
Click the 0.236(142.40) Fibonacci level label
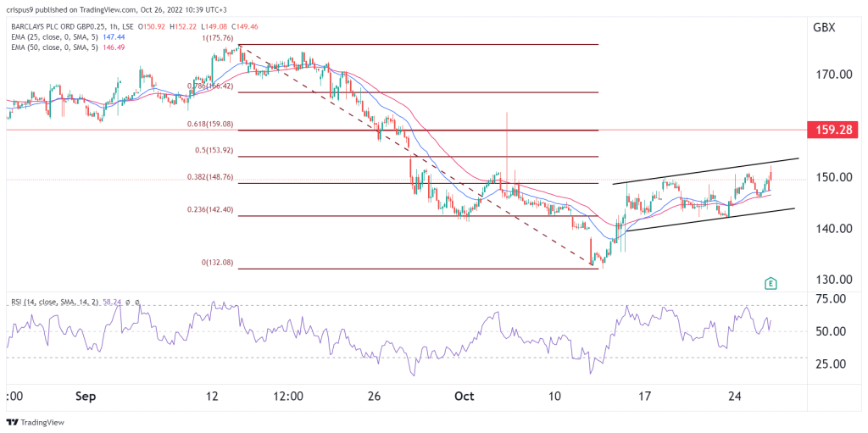point(209,209)
